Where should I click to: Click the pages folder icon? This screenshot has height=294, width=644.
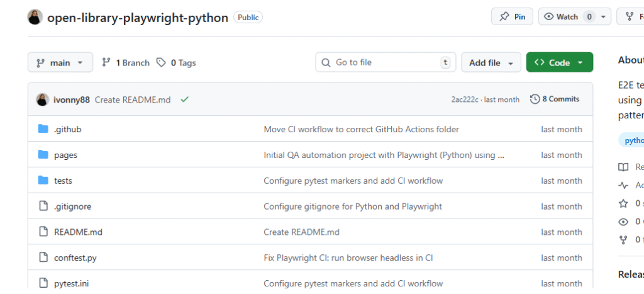point(43,155)
